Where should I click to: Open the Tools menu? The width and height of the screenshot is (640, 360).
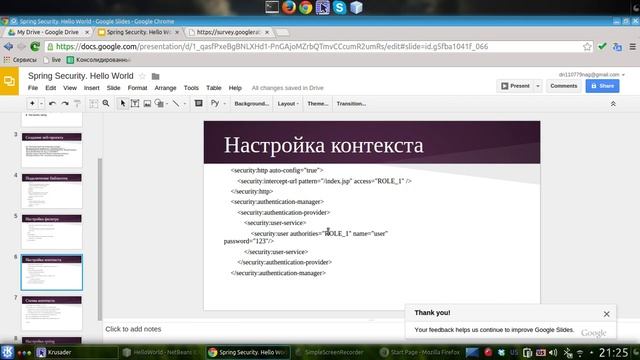coord(191,88)
